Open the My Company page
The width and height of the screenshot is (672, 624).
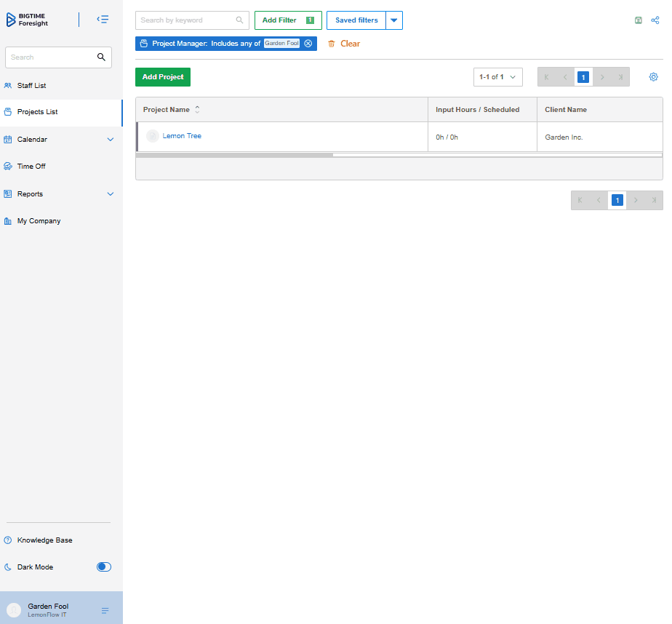(x=39, y=221)
